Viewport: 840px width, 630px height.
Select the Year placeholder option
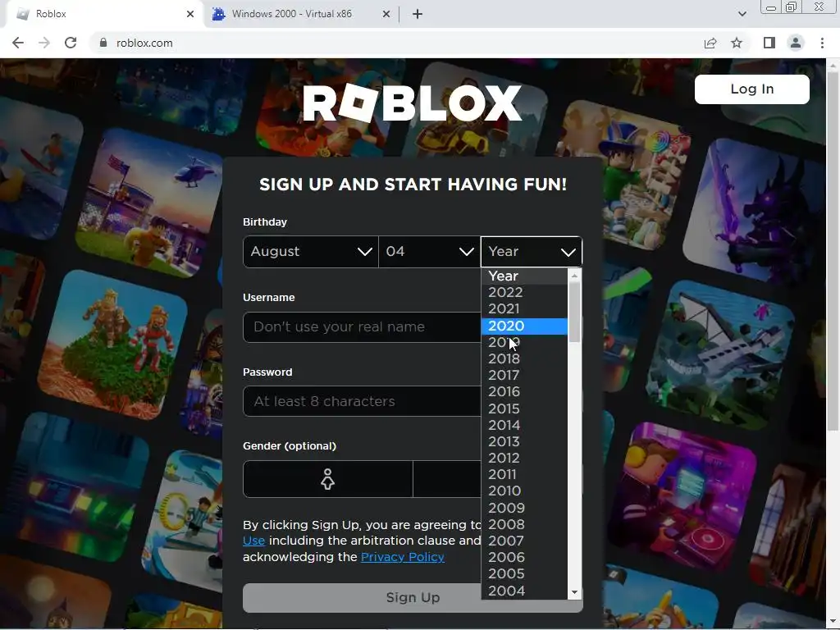(524, 276)
